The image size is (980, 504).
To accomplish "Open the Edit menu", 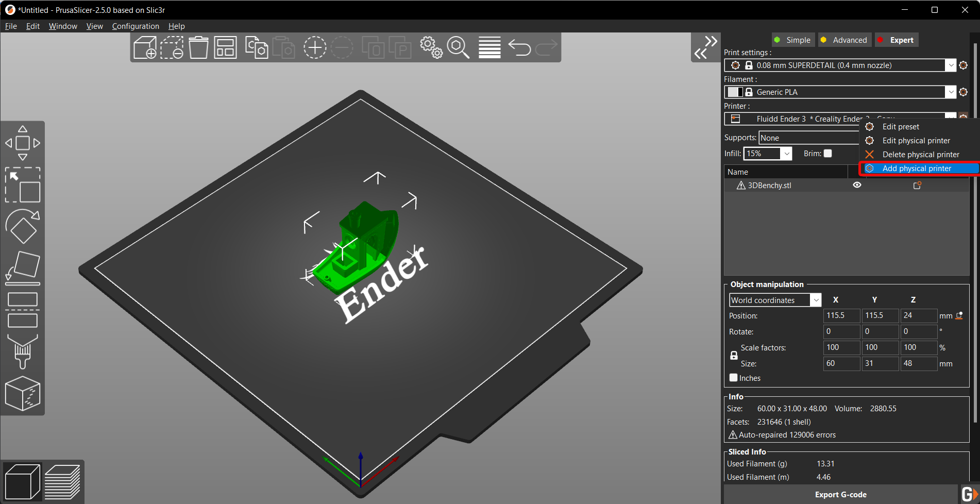I will click(33, 26).
